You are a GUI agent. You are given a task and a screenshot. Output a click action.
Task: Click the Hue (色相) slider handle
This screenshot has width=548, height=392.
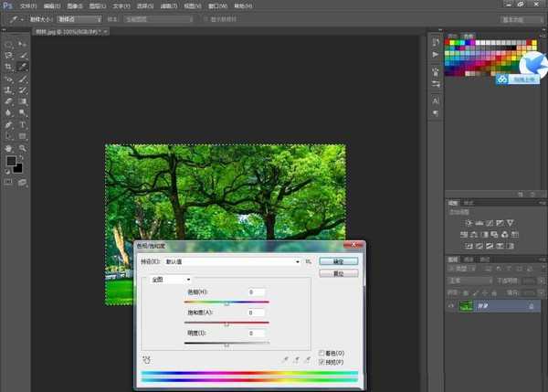(x=227, y=303)
